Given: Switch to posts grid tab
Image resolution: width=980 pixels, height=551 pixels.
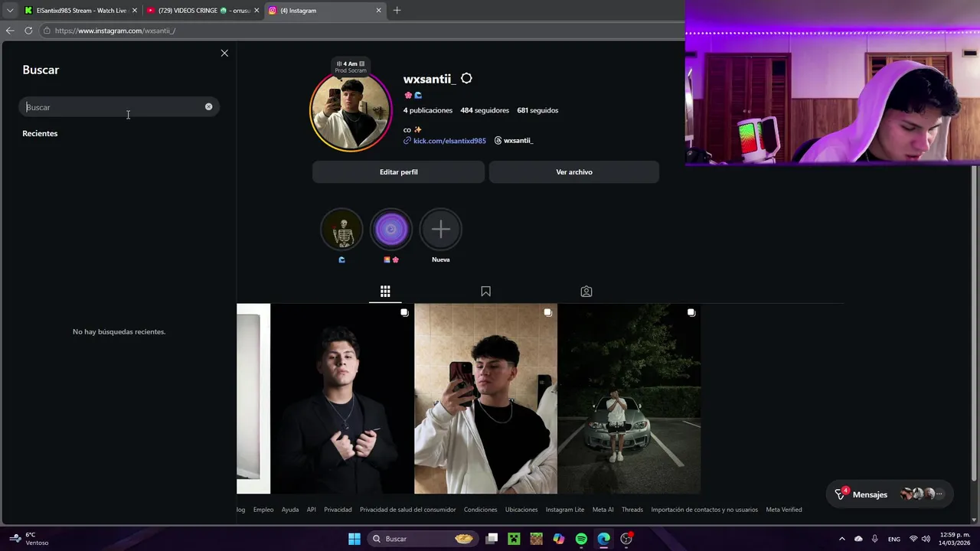Looking at the screenshot, I should [385, 292].
